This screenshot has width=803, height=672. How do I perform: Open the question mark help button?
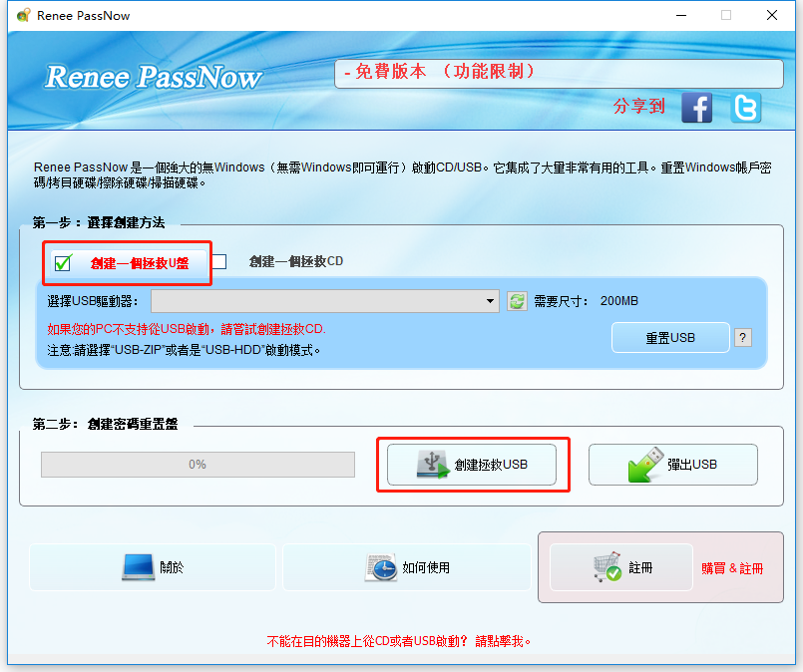tap(742, 337)
